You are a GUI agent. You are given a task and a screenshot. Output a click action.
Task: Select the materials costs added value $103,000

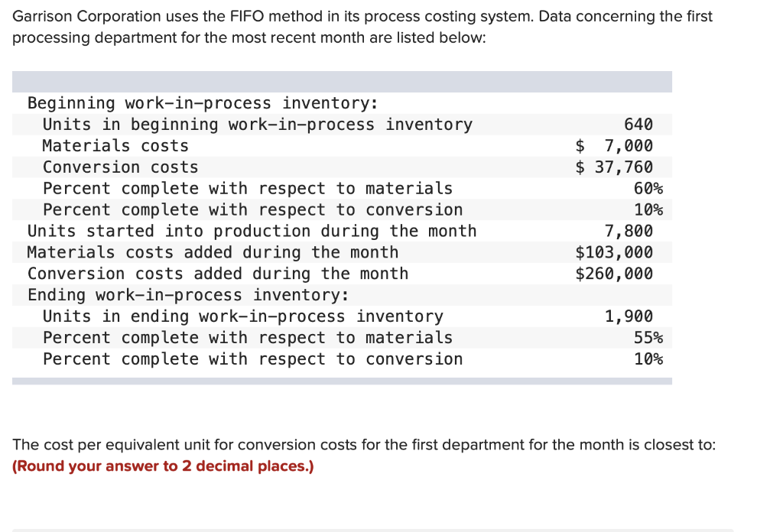[x=629, y=252]
